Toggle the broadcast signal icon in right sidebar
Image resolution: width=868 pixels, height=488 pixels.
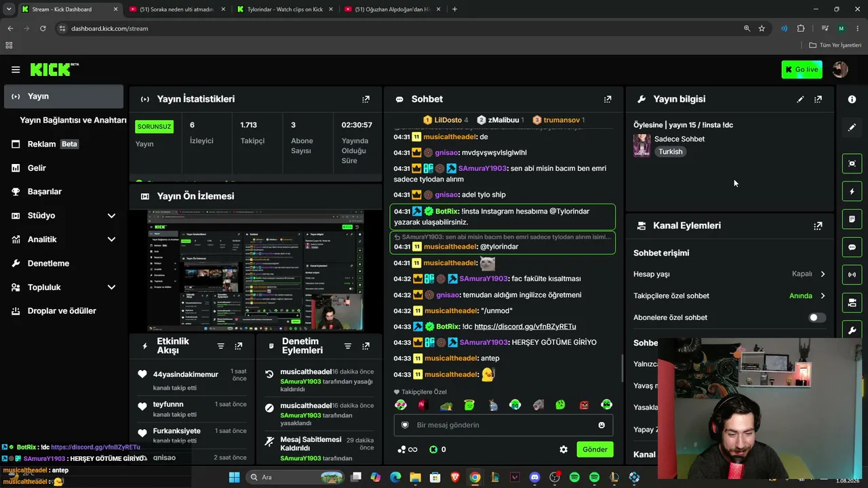(852, 274)
